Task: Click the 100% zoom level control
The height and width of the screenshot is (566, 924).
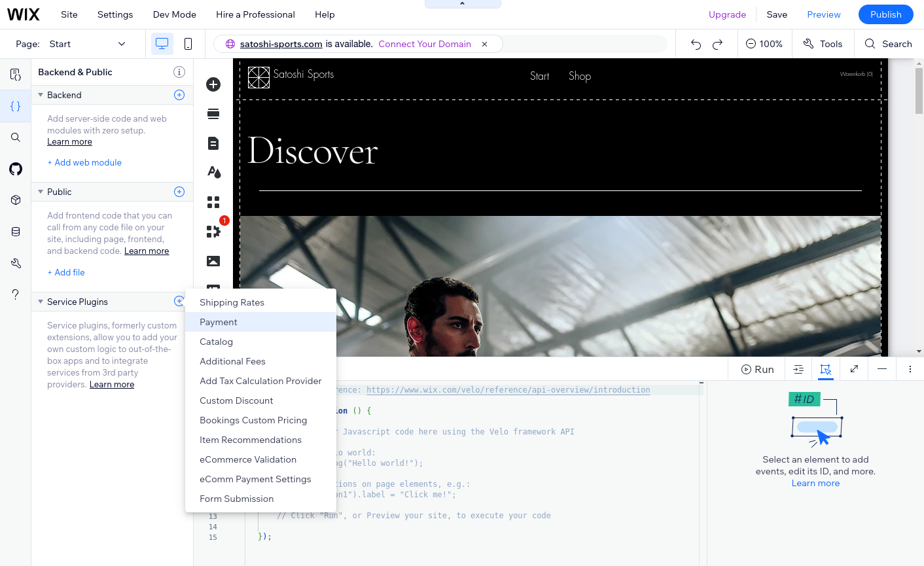Action: tap(764, 44)
